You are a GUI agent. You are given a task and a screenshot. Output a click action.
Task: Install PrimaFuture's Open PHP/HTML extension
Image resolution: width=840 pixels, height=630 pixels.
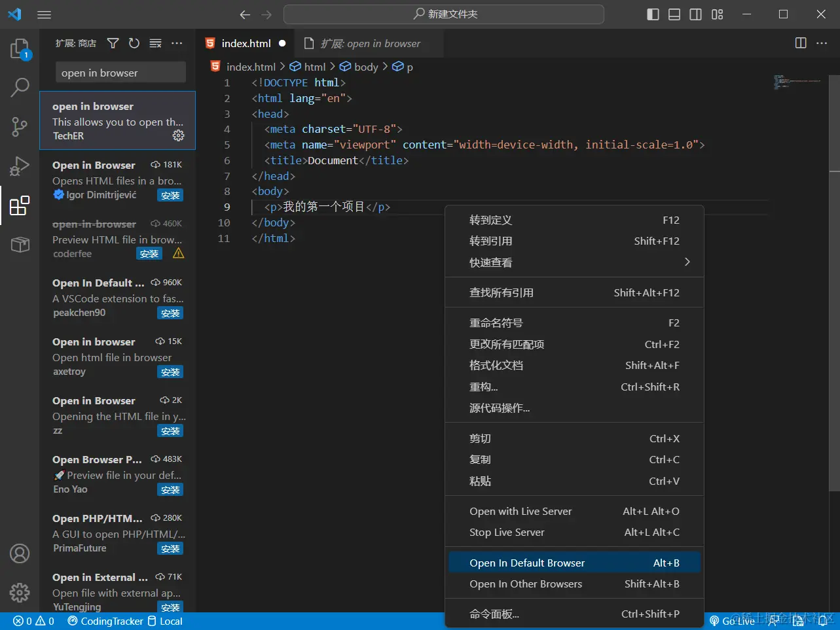coord(170,548)
